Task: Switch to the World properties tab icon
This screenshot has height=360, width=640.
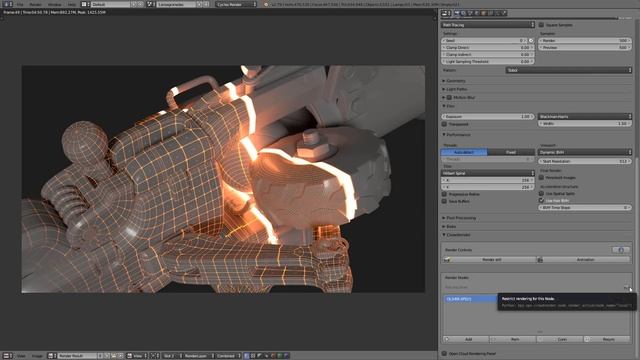Action: 477,13
